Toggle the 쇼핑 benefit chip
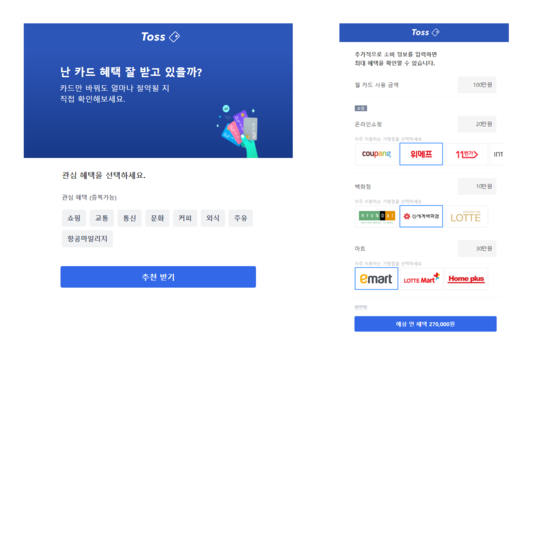The height and width of the screenshot is (538, 538). coord(74,218)
